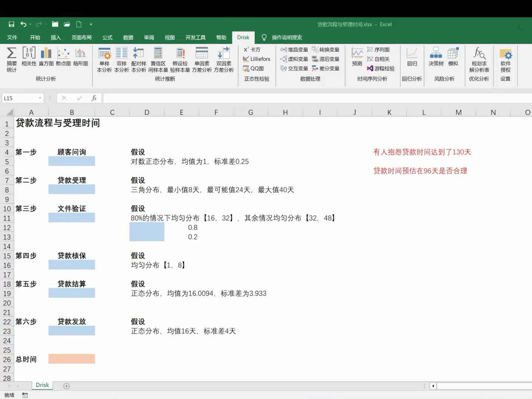Create 虚拟变量 dummy variables
This screenshot has height=399, width=532.
click(x=294, y=59)
